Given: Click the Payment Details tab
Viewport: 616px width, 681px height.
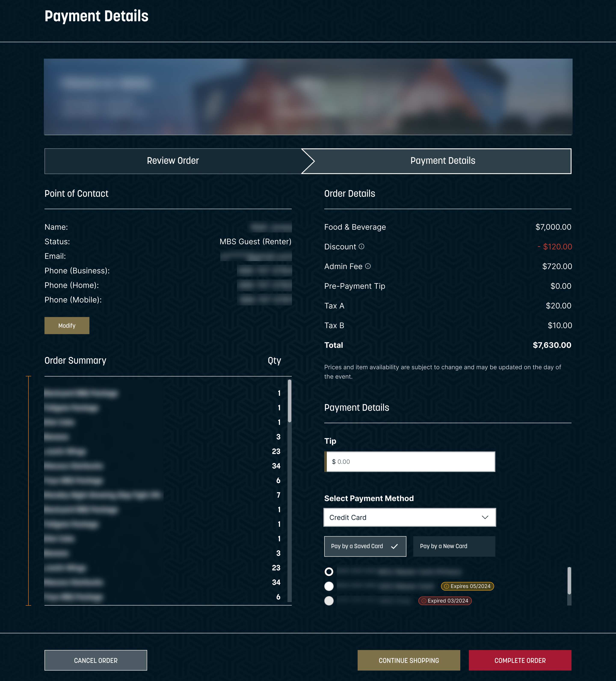Looking at the screenshot, I should pyautogui.click(x=443, y=161).
